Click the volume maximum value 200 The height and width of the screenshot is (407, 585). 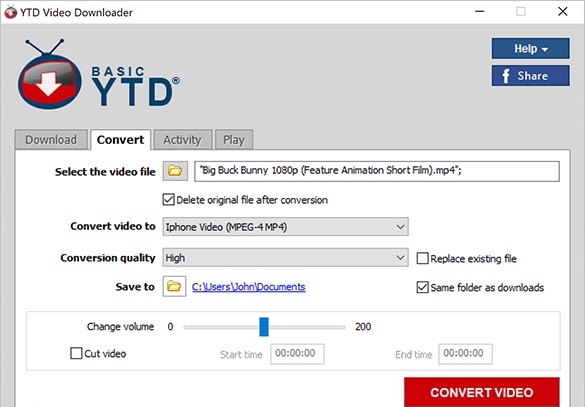tap(363, 327)
